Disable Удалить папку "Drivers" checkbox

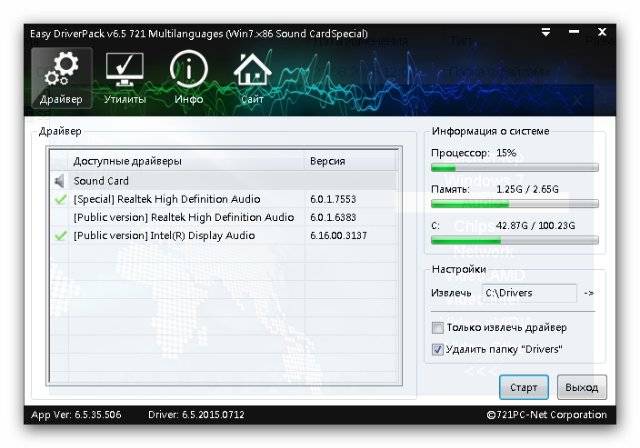tap(438, 349)
